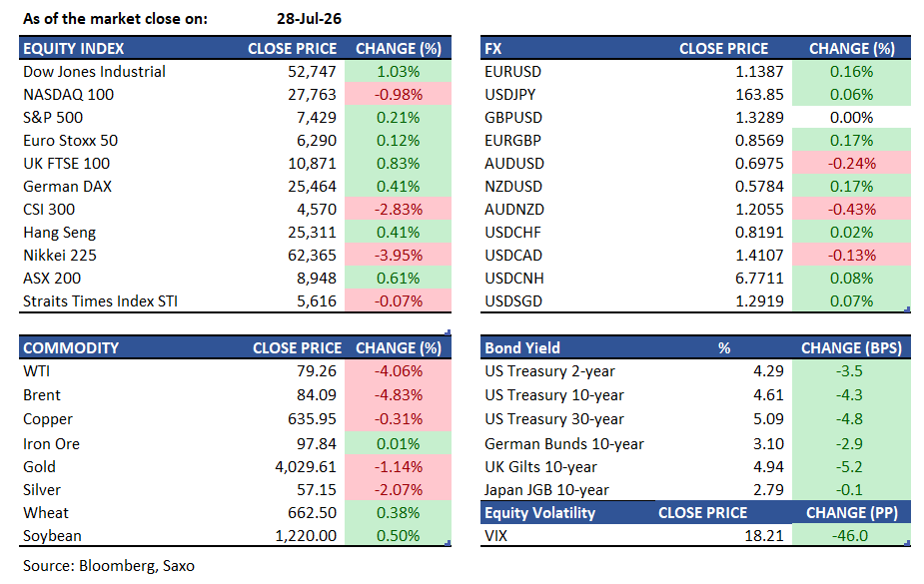The width and height of the screenshot is (924, 584).
Task: Select the GBPUSD 0.00% change cell
Action: pos(851,117)
